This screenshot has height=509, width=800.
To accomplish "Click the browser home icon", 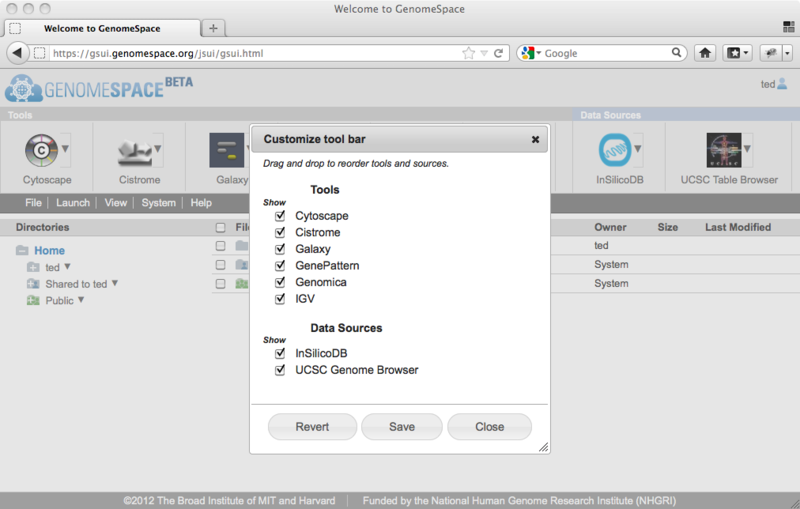I will [x=705, y=53].
